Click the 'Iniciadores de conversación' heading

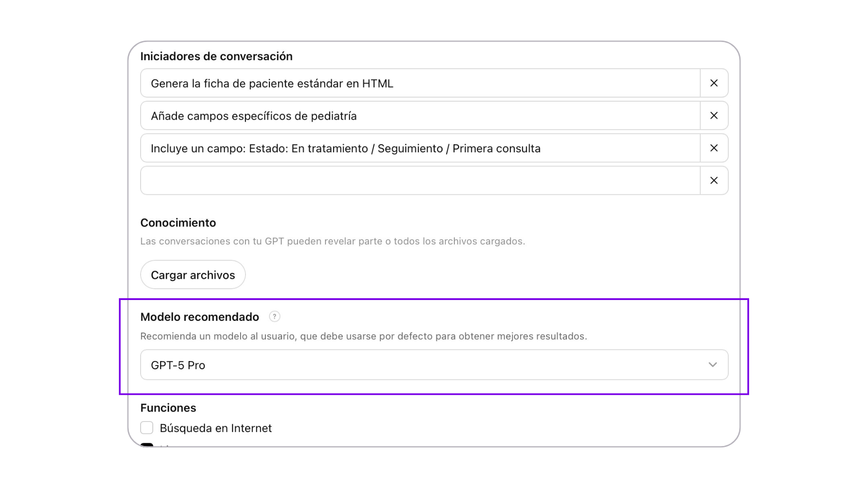(x=216, y=56)
